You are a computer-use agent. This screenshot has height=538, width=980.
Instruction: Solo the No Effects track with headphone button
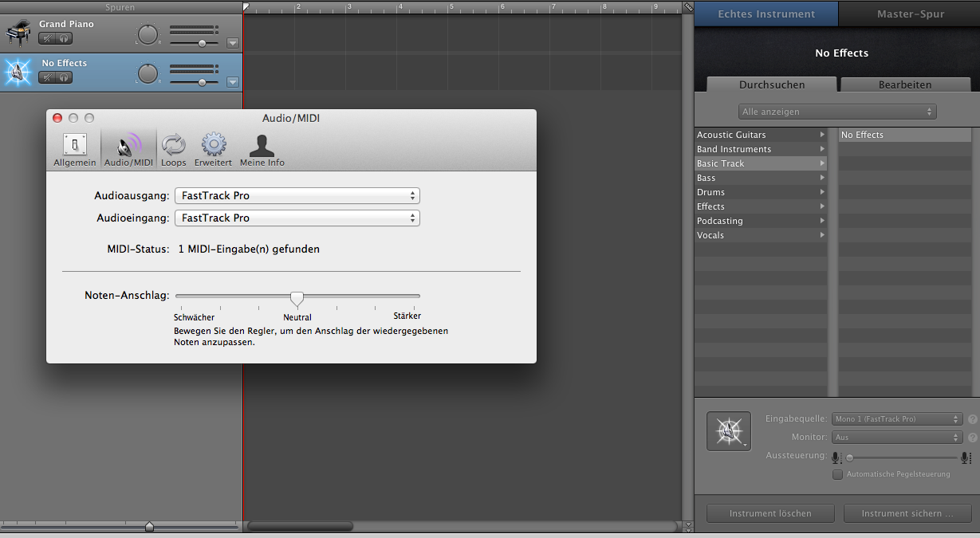pos(64,77)
